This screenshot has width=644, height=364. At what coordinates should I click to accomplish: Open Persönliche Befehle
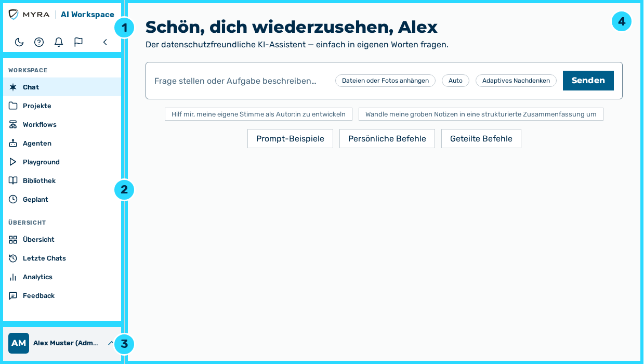coord(387,139)
